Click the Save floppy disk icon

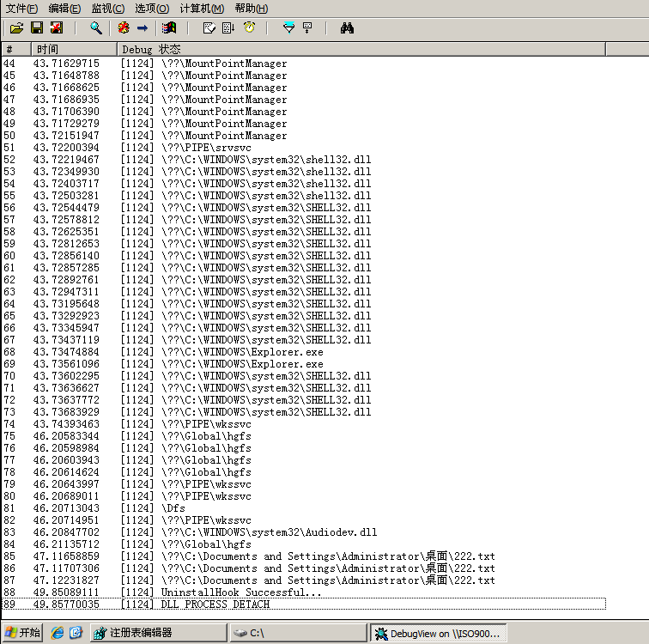(x=37, y=28)
